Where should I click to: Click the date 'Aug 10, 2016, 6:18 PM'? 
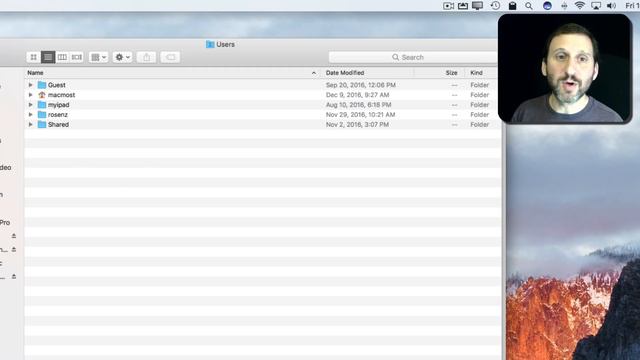tap(358, 105)
